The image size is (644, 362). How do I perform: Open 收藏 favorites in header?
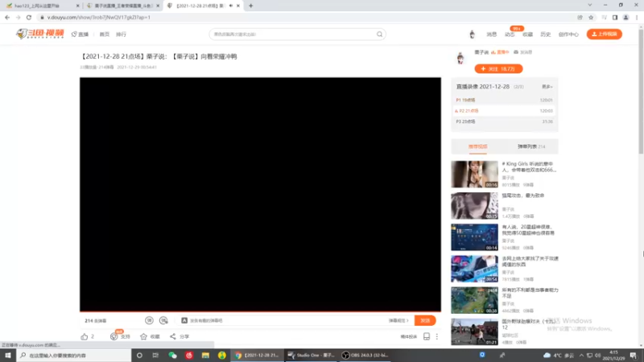(527, 35)
